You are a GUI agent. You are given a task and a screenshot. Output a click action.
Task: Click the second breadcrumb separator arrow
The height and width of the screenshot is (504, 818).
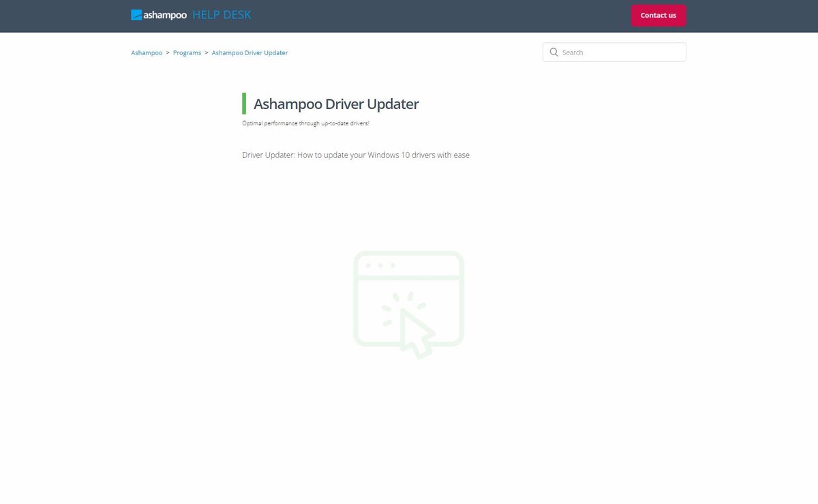[x=207, y=52]
